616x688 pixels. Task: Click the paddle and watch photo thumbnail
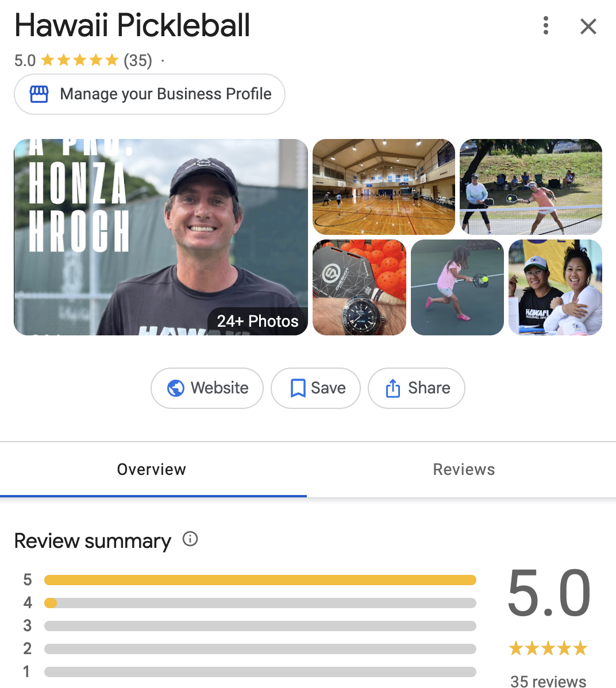(359, 287)
